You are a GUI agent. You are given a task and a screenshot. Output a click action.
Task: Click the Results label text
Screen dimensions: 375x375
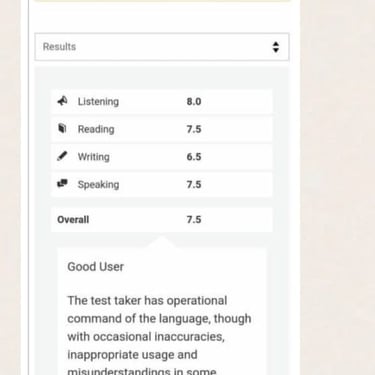pos(59,47)
